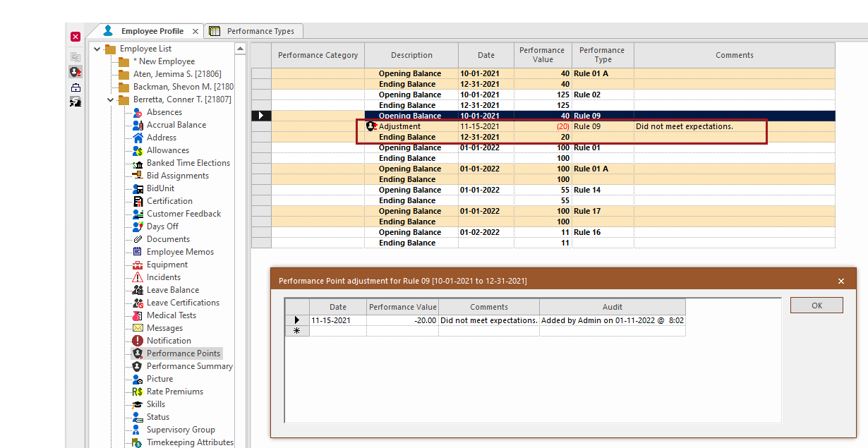This screenshot has height=448, width=868.
Task: Collapse the Berretta, Conner T. node
Action: (x=110, y=99)
